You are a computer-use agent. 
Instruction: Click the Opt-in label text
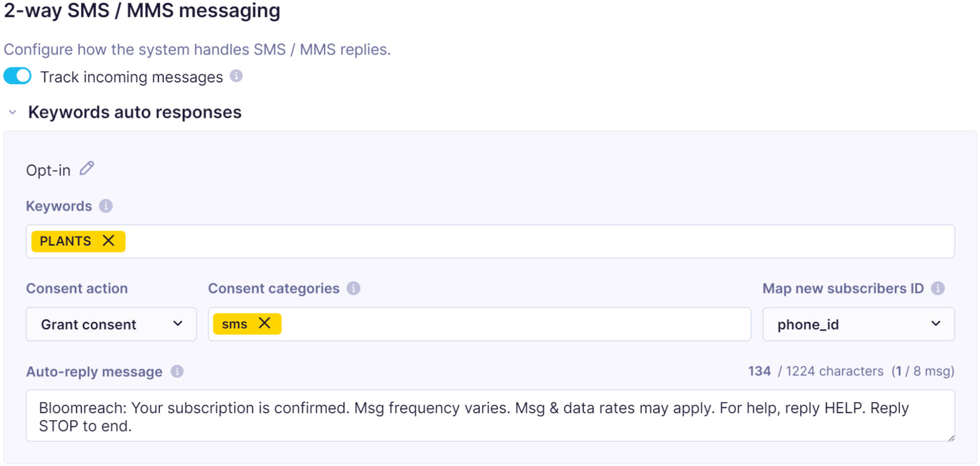click(48, 170)
